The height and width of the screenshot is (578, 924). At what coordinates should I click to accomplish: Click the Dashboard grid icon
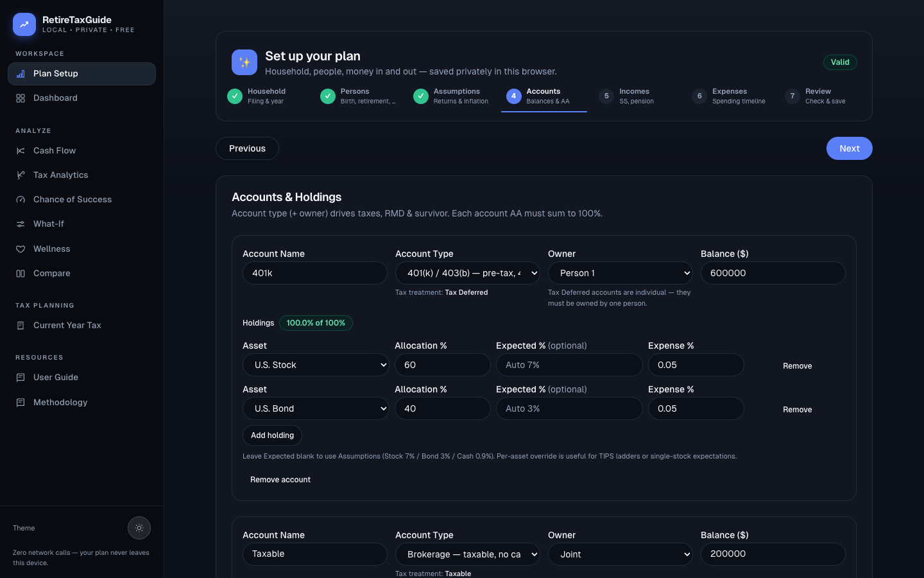pyautogui.click(x=21, y=98)
